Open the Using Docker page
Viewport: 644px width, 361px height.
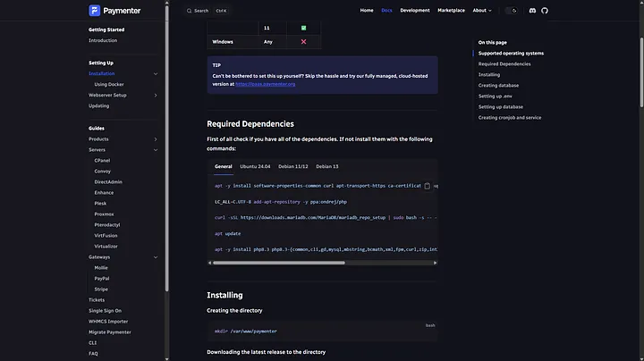[109, 85]
